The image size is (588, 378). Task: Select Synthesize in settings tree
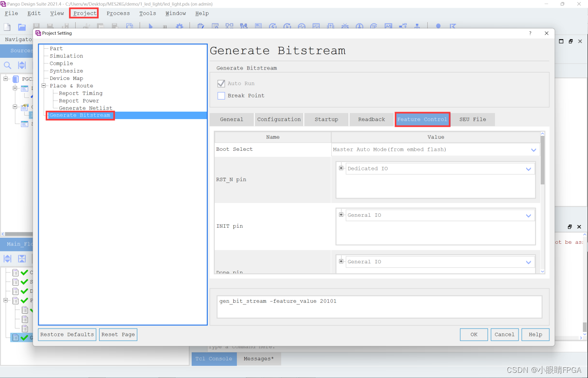click(x=66, y=71)
